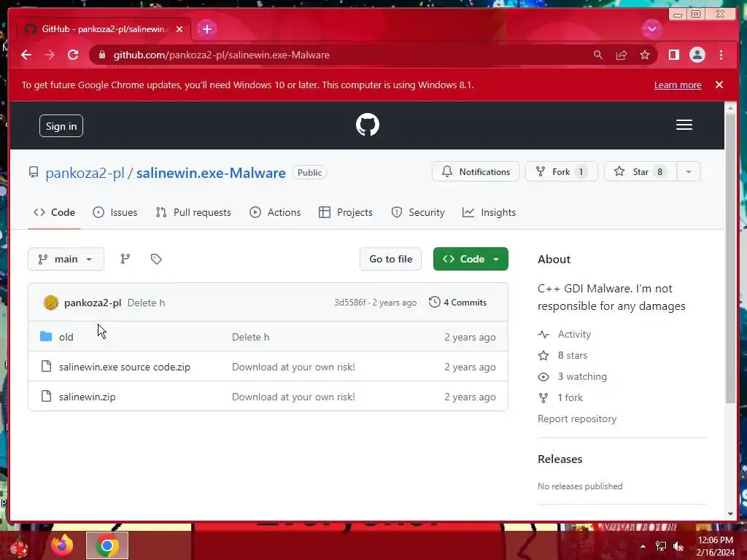Image resolution: width=747 pixels, height=560 pixels.
Task: Open pankoza2-pl user profile link
Action: [85, 172]
